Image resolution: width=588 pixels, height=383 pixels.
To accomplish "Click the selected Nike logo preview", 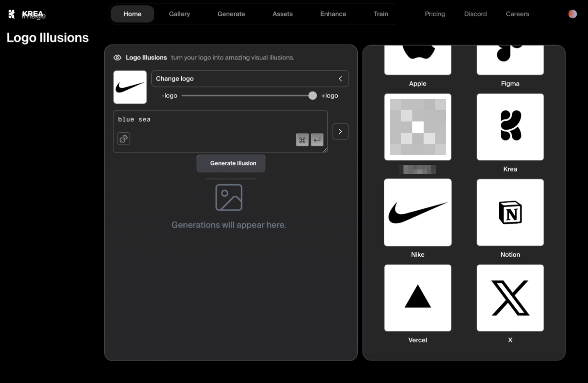I will (130, 87).
